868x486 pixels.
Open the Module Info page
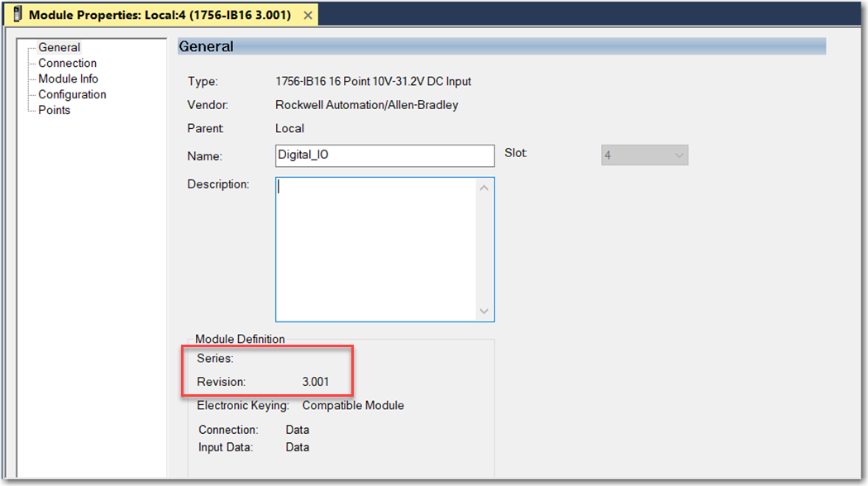68,79
